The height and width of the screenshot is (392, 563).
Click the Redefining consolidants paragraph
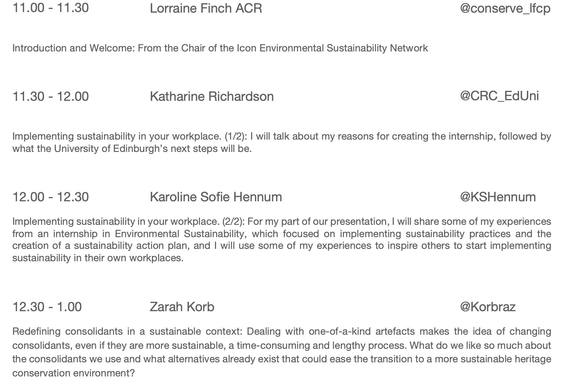[281, 352]
